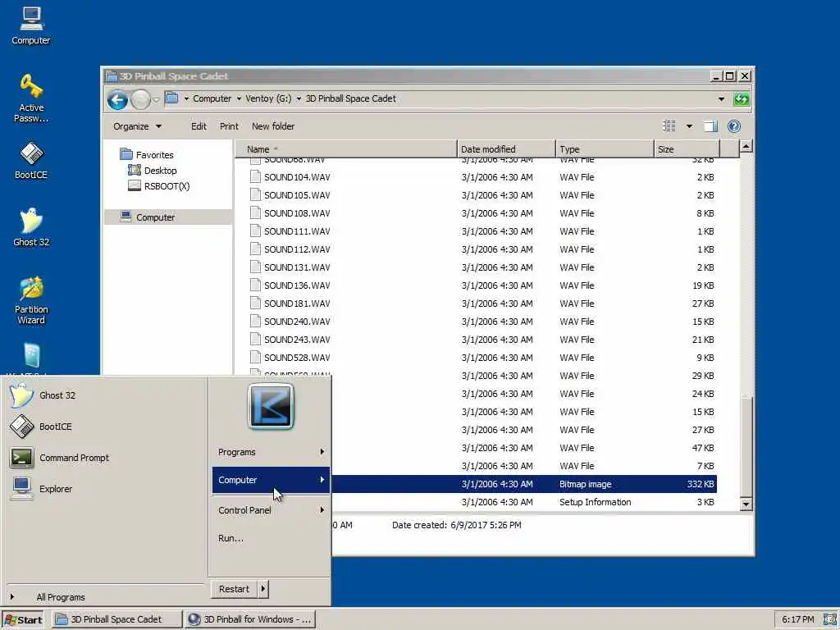Sort by the Type column header
Screen dimensions: 840x630
(605, 149)
